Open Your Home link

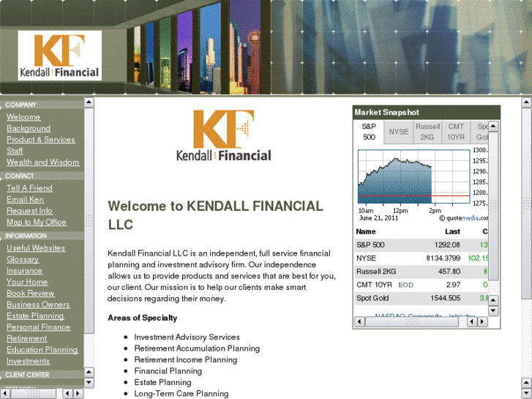27,282
